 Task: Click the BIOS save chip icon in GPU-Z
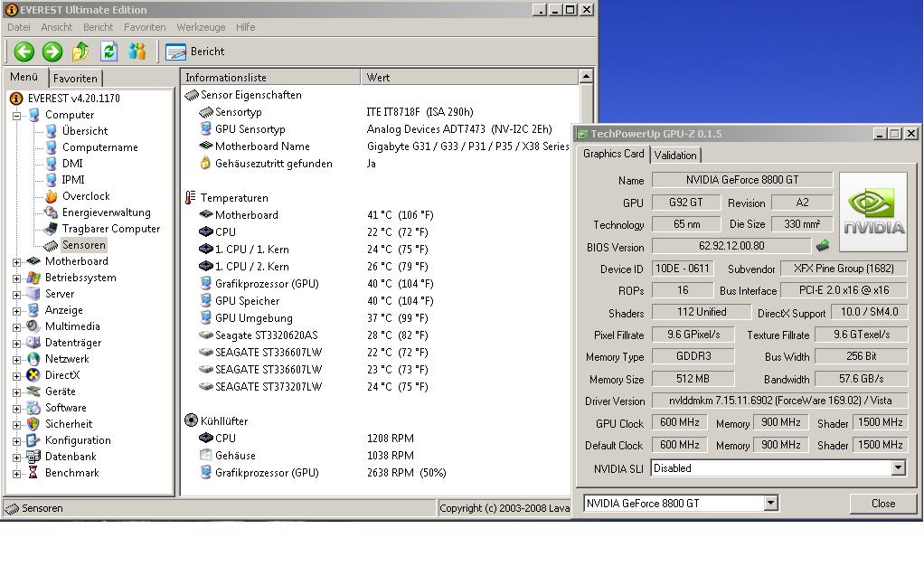coord(824,245)
